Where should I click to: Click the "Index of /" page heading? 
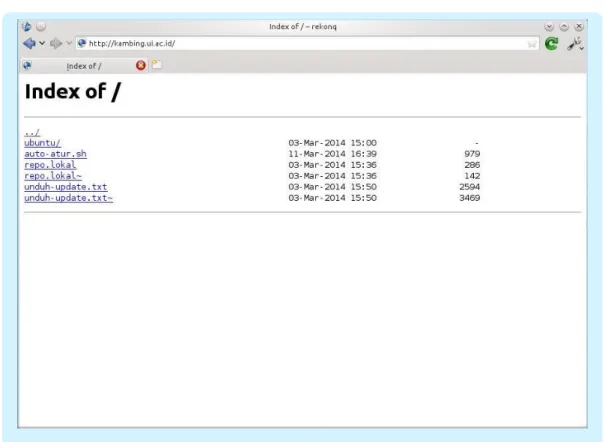[x=73, y=92]
